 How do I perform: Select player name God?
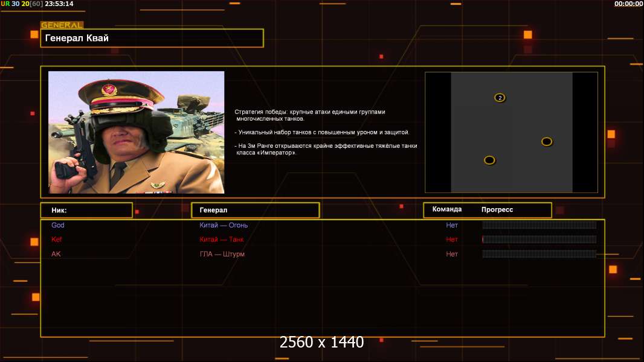pos(58,225)
